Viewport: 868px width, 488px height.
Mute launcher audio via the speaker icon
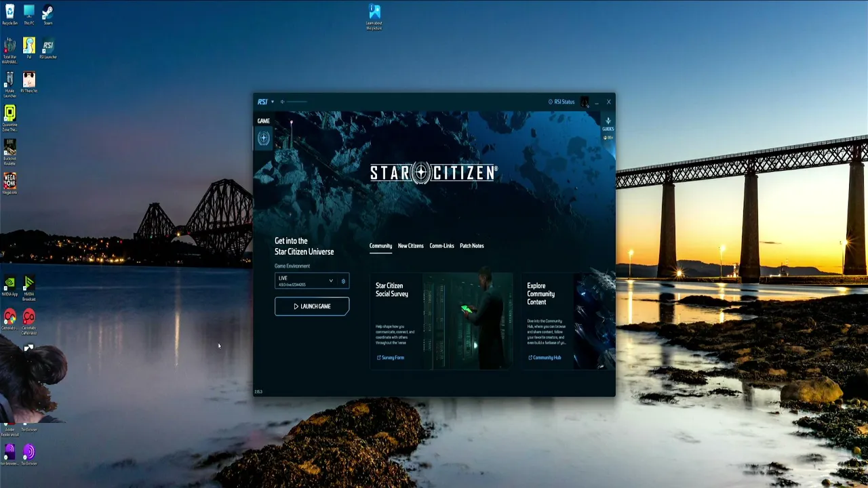[282, 102]
